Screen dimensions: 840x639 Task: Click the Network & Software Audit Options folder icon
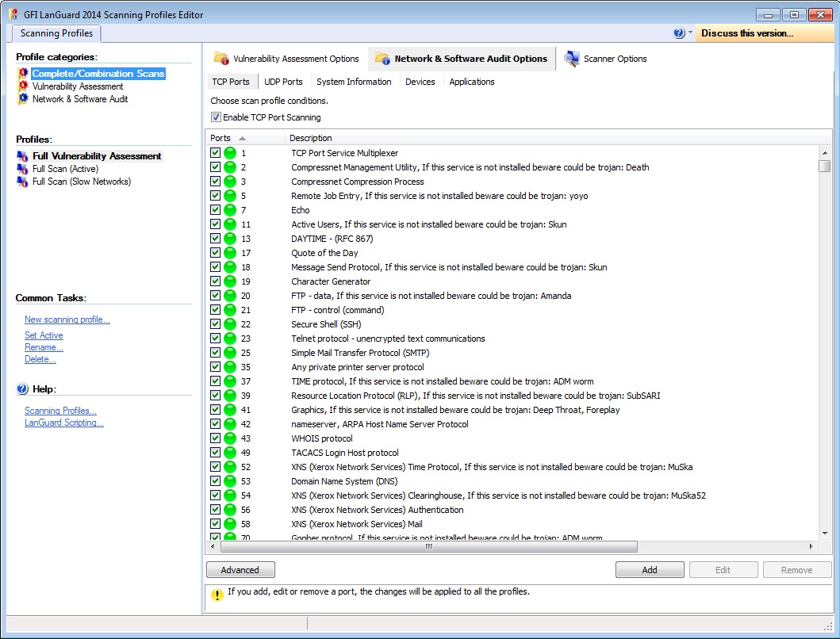(x=382, y=59)
